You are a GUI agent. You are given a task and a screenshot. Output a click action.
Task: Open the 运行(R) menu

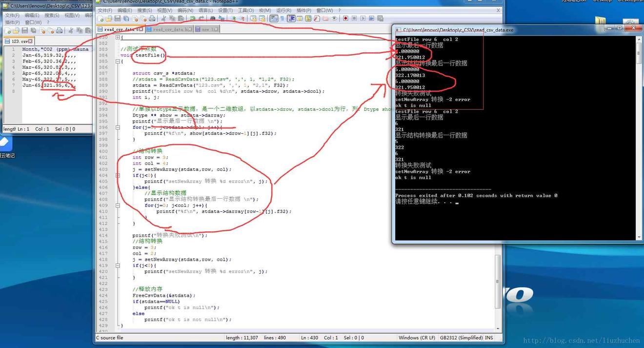pyautogui.click(x=283, y=10)
